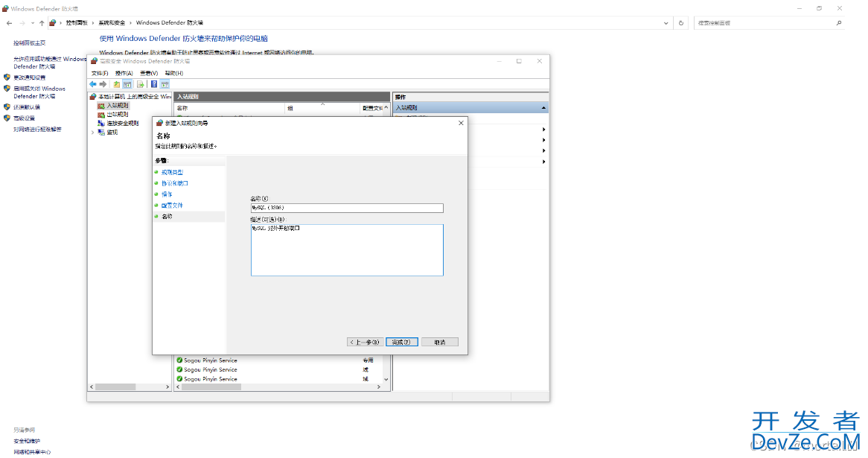Close the 新建入站规则向导 dialog
The width and height of the screenshot is (868, 458).
461,123
